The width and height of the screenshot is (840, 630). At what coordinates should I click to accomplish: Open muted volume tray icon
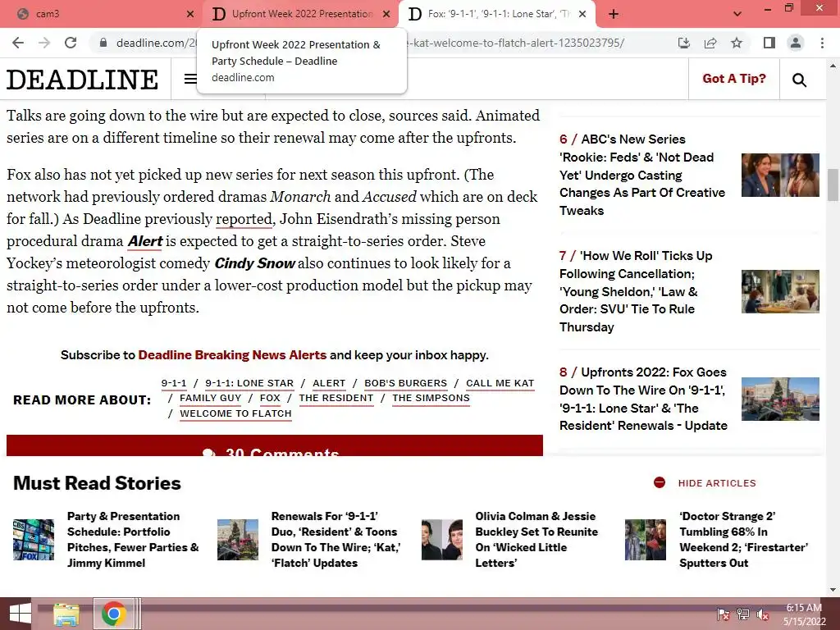click(x=763, y=614)
